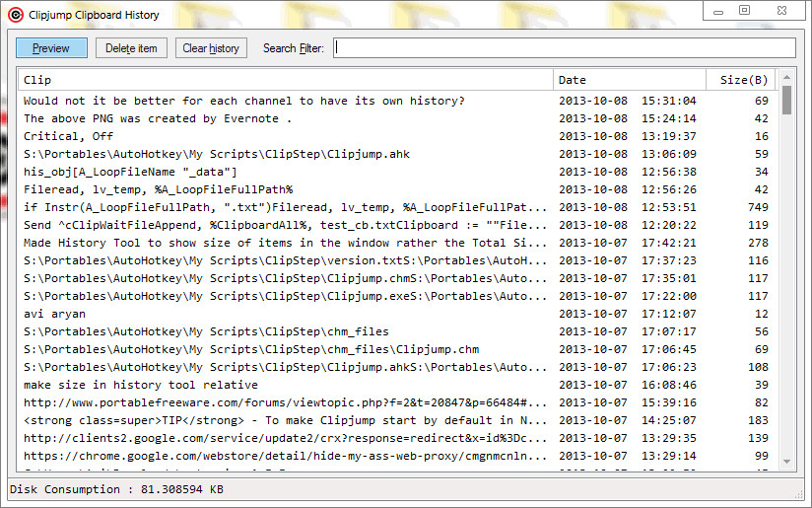Click the size value 278
The image size is (812, 508).
click(758, 243)
